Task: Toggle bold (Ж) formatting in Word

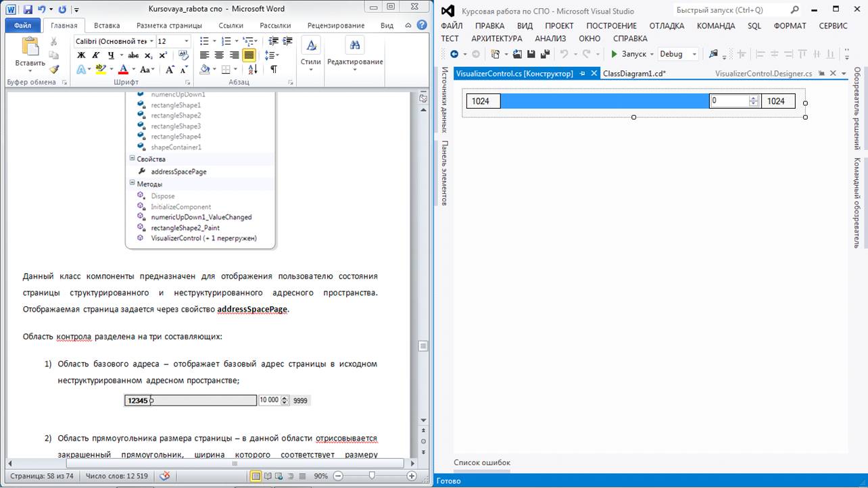Action: coord(81,55)
